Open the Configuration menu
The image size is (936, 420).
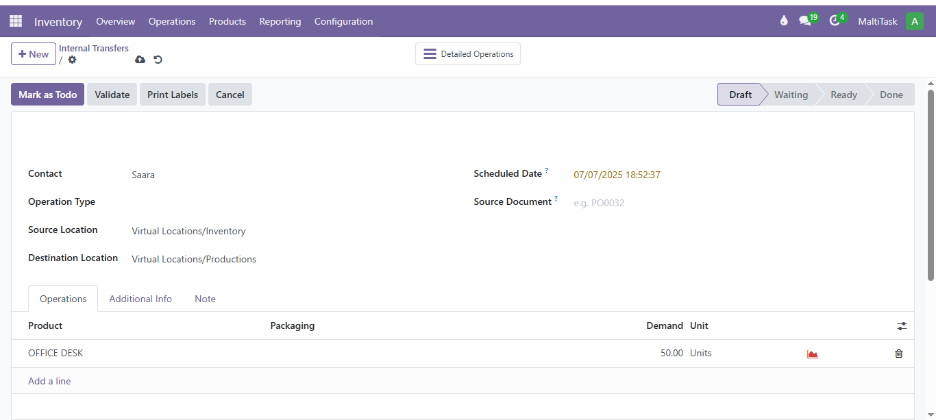point(343,21)
